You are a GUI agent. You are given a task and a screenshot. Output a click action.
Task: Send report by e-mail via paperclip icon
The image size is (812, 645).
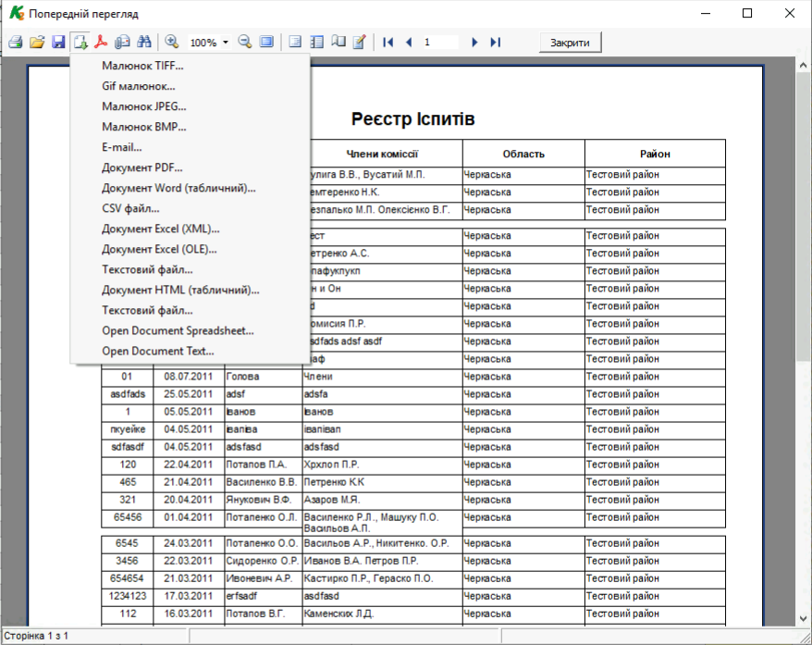coord(123,42)
